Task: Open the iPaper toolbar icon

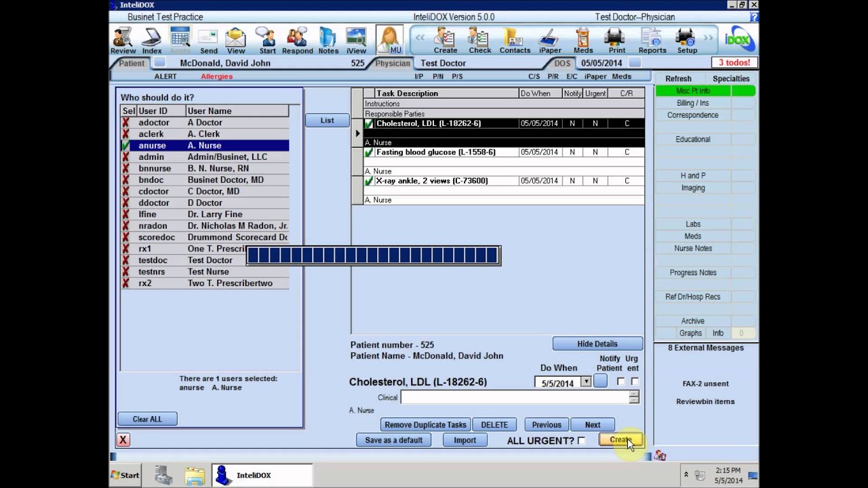Action: 550,41
